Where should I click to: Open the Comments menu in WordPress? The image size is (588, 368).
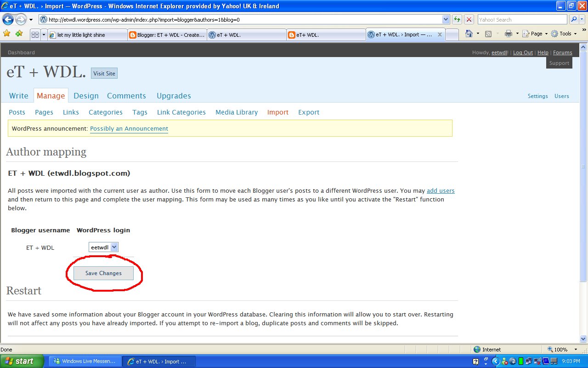tap(126, 96)
